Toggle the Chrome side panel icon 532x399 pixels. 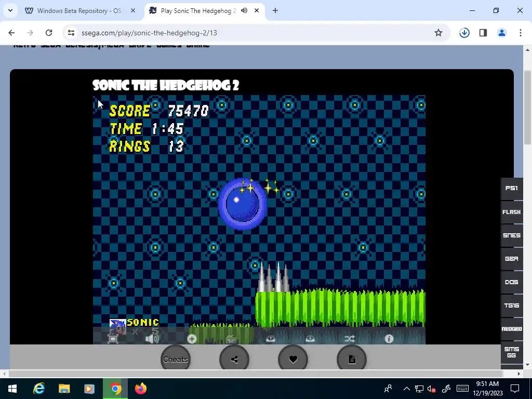pos(483,33)
